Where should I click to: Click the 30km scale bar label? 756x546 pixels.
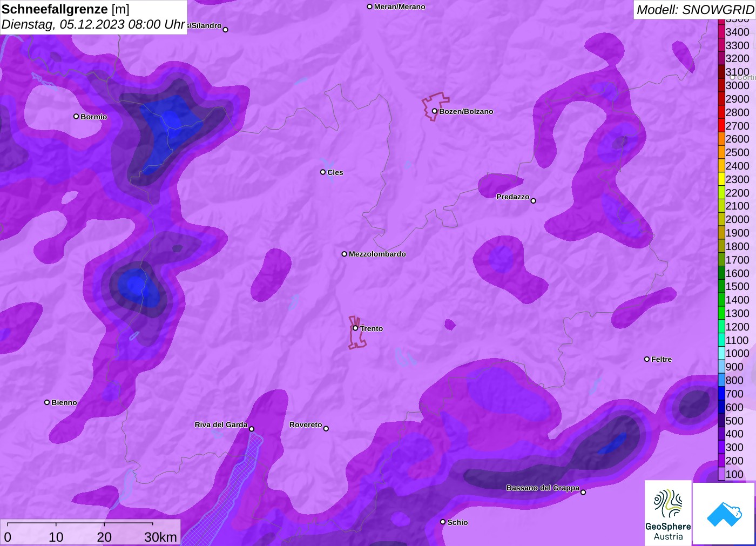(160, 537)
